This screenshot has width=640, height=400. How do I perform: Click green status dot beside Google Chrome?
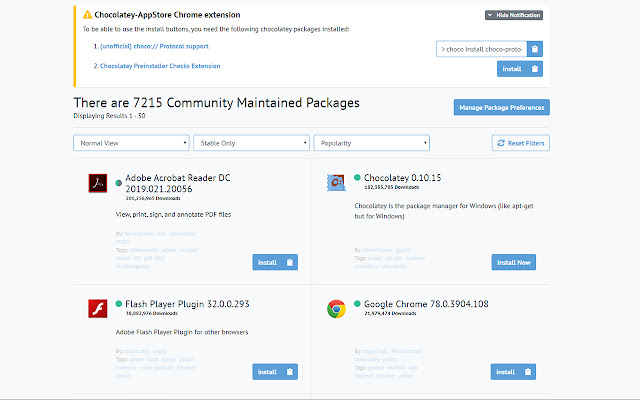coord(357,304)
